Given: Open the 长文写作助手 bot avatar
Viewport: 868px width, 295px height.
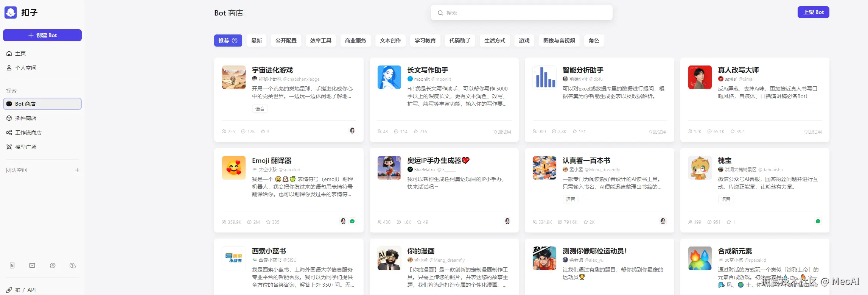Looking at the screenshot, I should (389, 77).
